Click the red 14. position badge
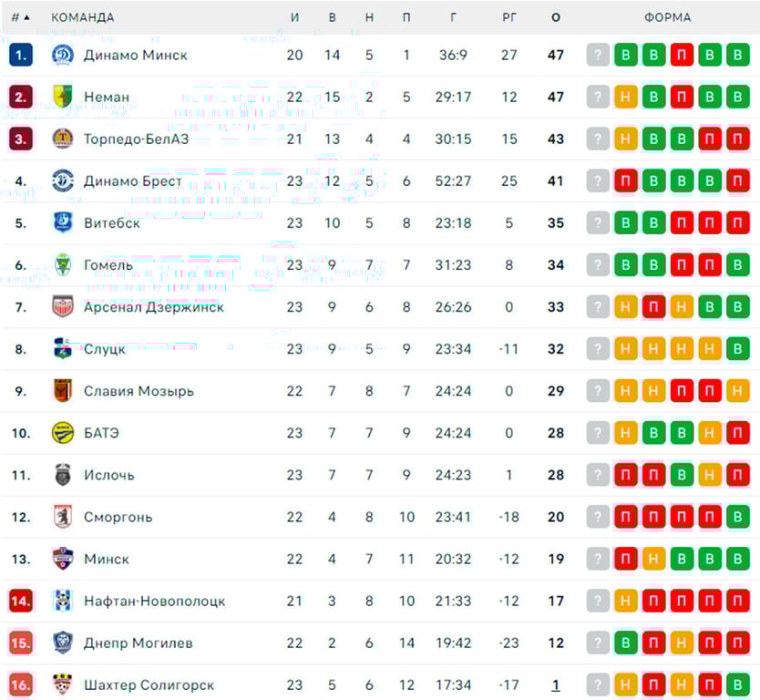 click(x=21, y=601)
